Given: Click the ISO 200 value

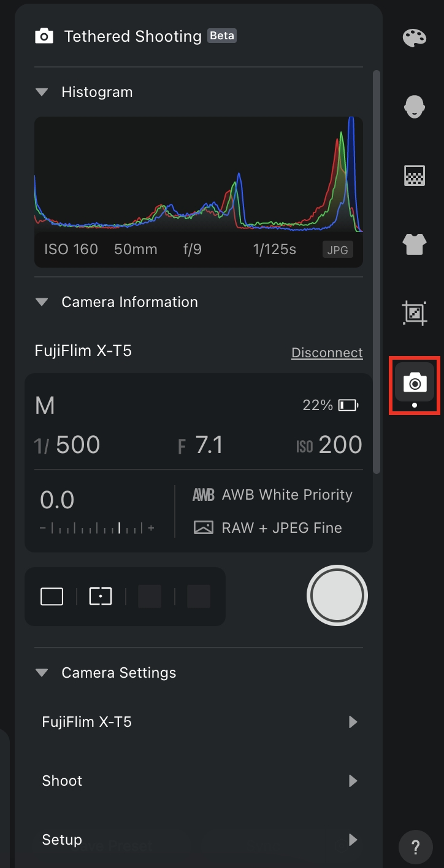Looking at the screenshot, I should (340, 445).
